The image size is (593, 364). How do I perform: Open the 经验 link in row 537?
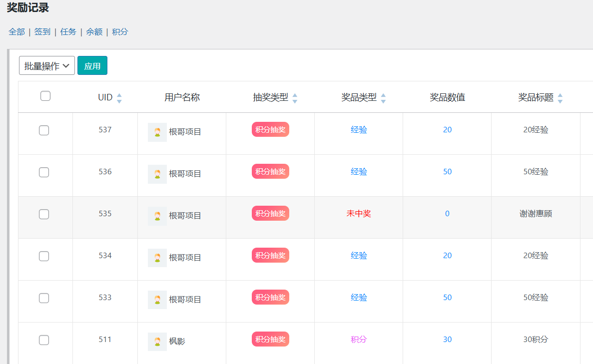pyautogui.click(x=359, y=130)
